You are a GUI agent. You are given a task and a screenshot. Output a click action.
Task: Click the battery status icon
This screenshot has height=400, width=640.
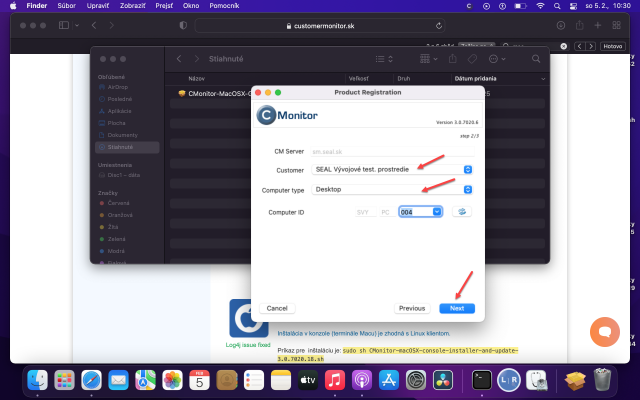(x=520, y=6)
